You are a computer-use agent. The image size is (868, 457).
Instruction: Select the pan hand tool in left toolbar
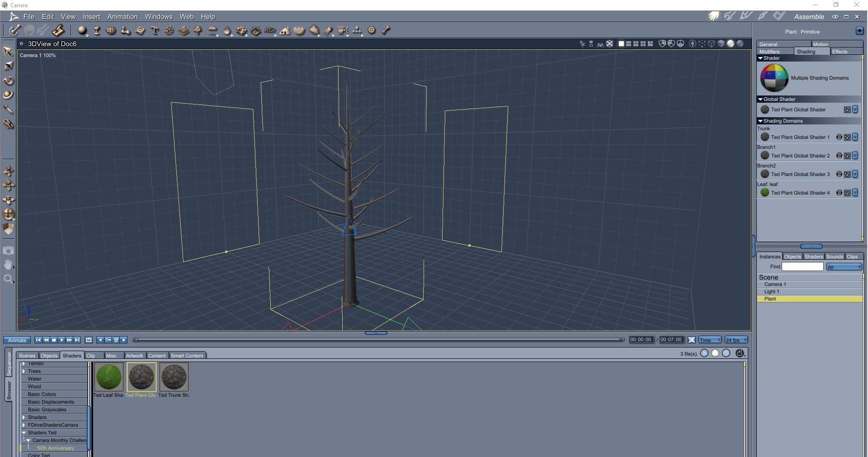8,265
